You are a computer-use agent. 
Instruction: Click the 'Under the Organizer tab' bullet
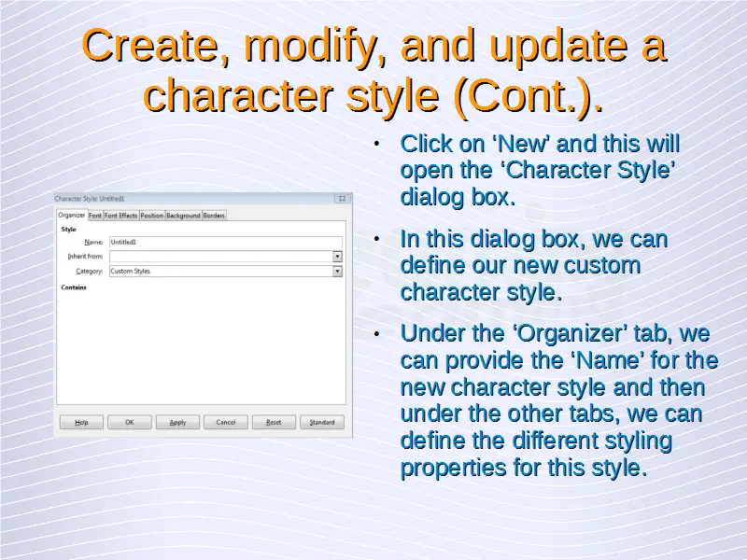tap(557, 400)
